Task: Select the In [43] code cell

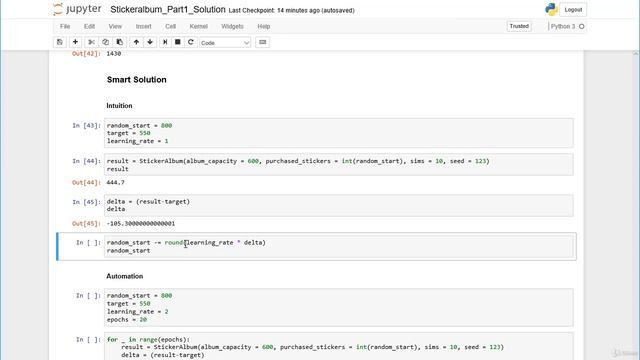Action: pyautogui.click(x=338, y=133)
